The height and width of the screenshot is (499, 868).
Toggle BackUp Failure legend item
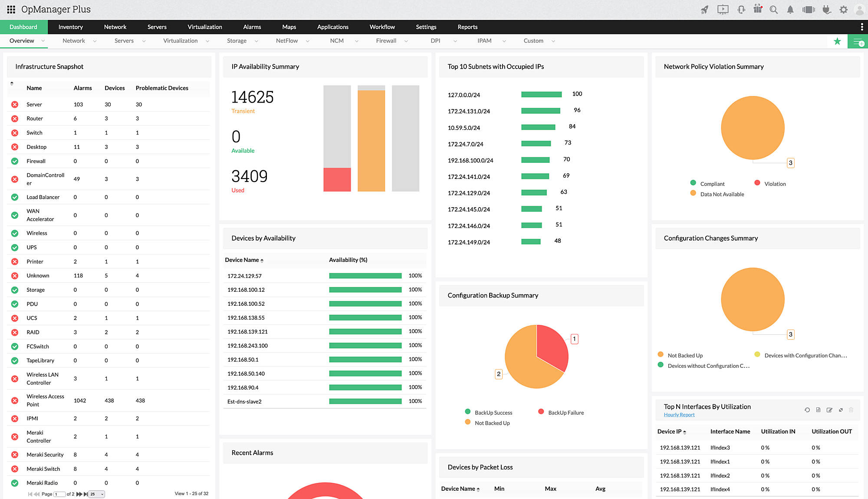click(566, 413)
